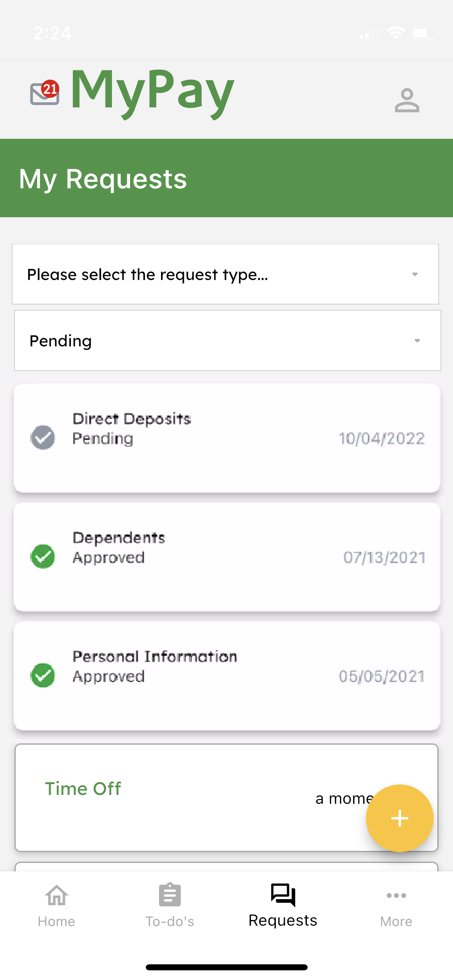Open the Time Off request link
The image size is (453, 980).
83,789
